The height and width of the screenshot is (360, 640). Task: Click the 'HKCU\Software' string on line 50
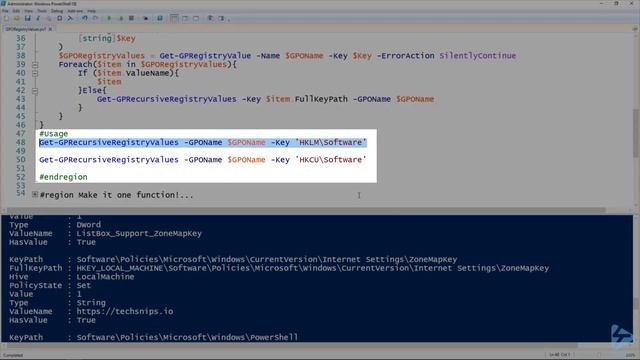tap(331, 160)
